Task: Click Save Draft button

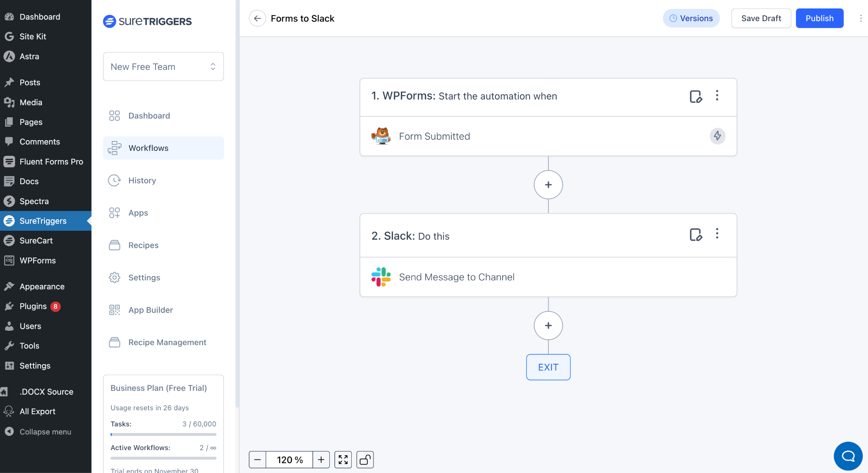Action: (x=761, y=18)
